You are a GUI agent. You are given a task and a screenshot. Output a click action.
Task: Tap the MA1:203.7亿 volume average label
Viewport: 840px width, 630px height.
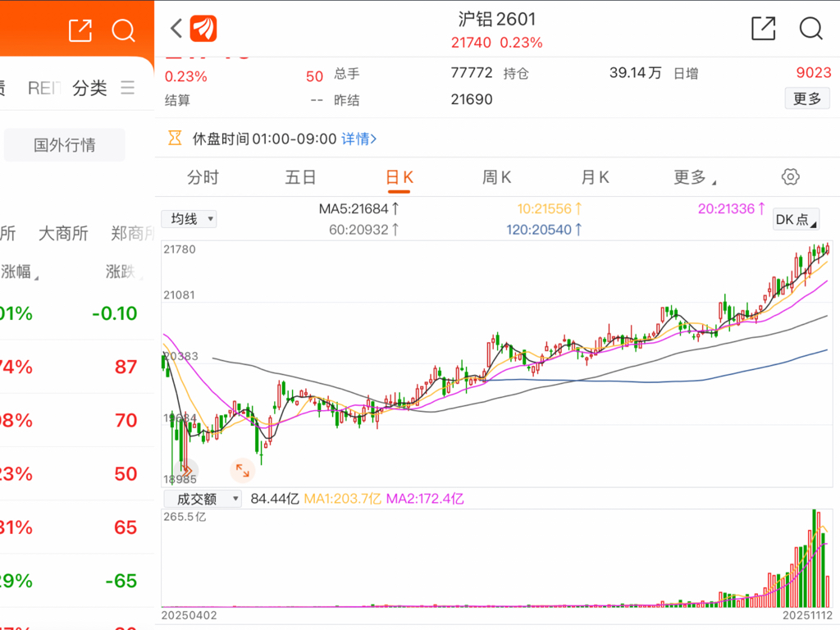click(x=342, y=499)
